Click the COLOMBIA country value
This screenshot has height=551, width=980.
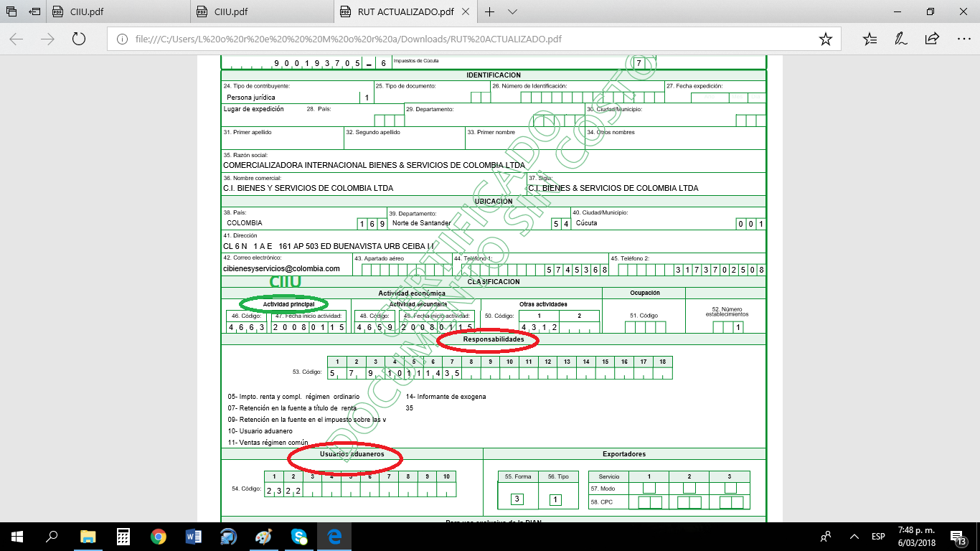point(245,223)
